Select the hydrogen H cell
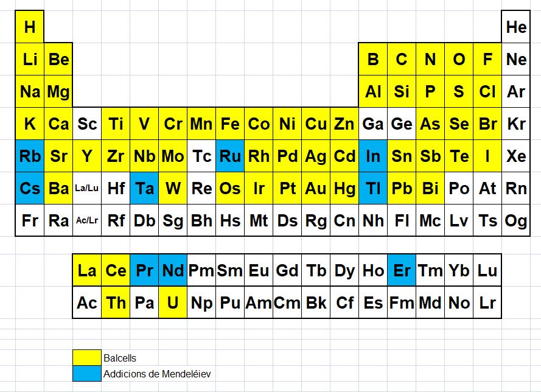 point(30,27)
